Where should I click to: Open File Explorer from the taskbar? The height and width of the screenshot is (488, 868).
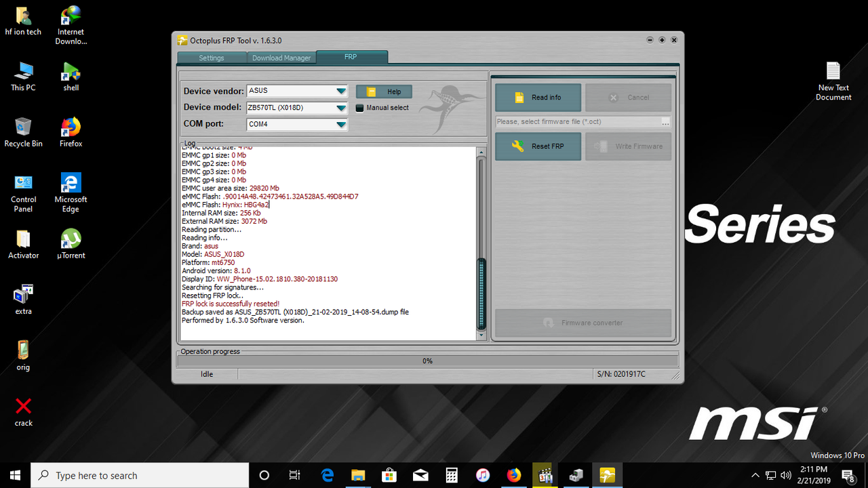(x=358, y=475)
